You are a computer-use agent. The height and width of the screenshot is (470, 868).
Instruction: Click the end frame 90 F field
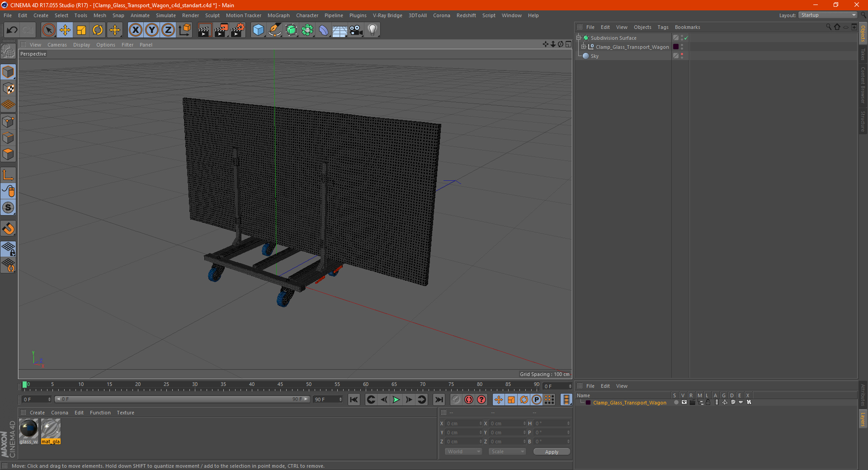(x=328, y=399)
